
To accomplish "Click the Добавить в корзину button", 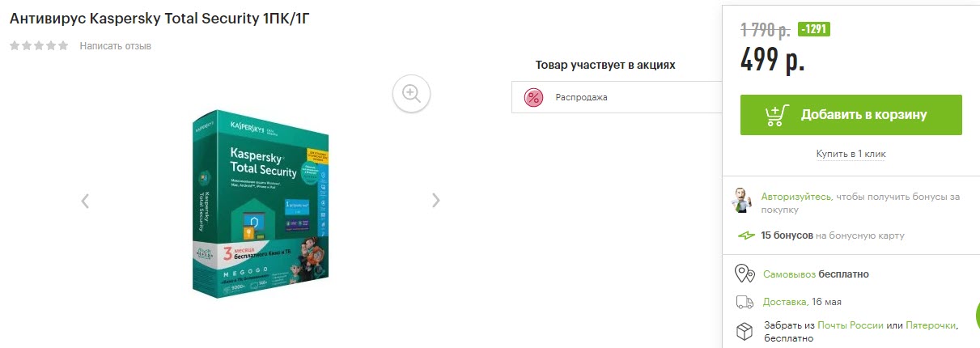I will point(851,115).
